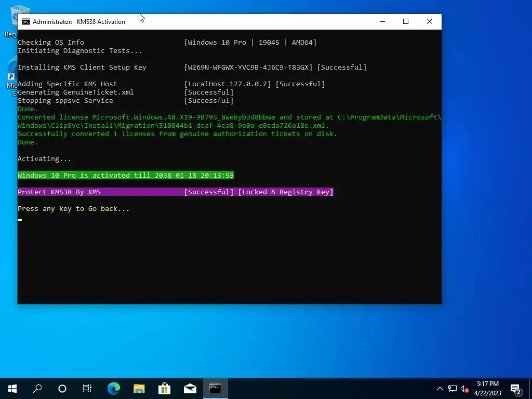Open Microsoft Store from taskbar

pos(165,389)
